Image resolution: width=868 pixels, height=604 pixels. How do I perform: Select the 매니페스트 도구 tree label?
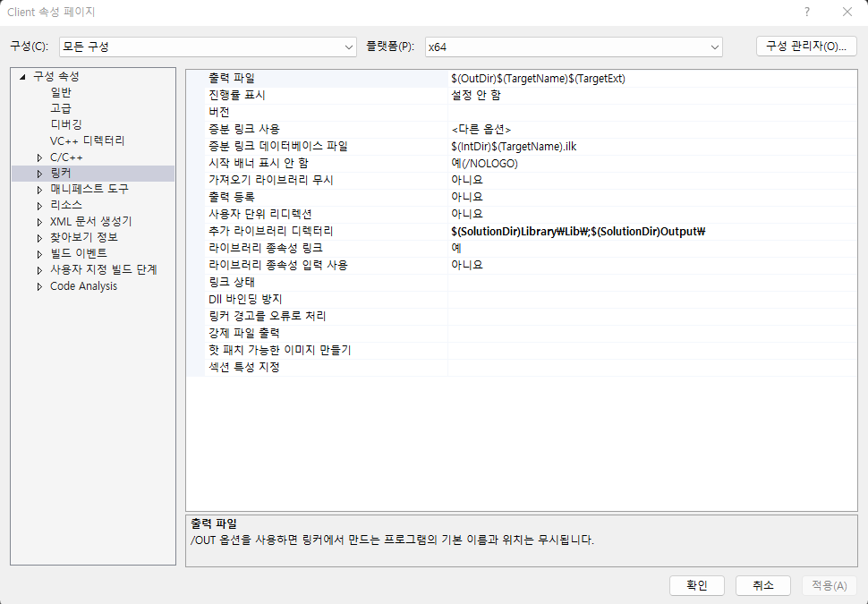tap(89, 189)
